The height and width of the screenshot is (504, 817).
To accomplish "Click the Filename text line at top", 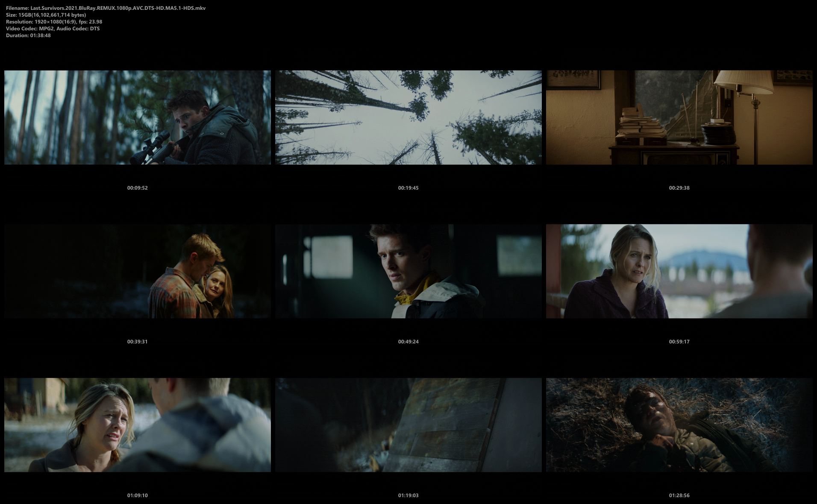I will tap(106, 8).
